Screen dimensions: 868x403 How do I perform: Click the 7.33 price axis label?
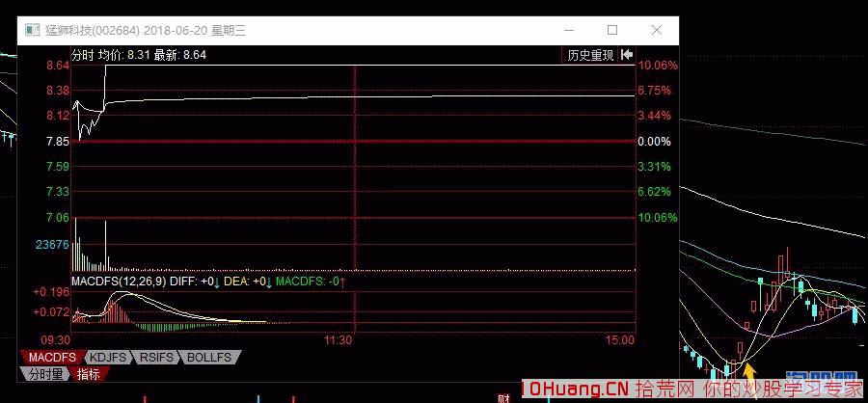[x=58, y=192]
